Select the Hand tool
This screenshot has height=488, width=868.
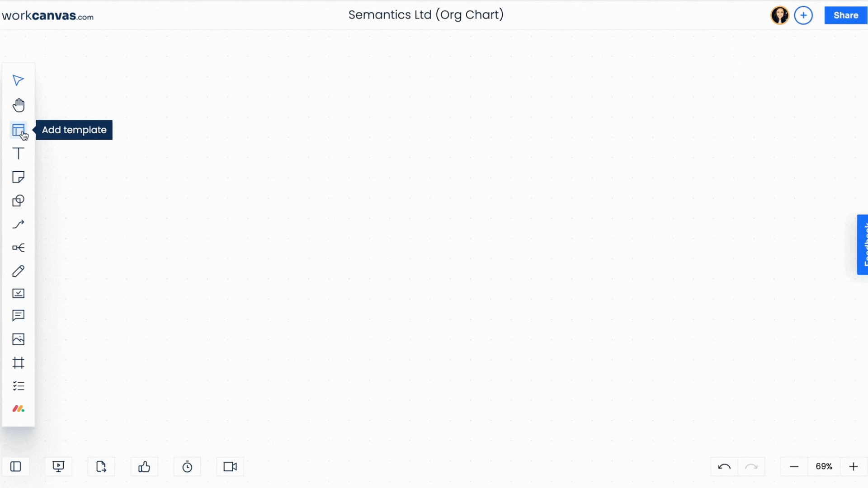(x=18, y=105)
